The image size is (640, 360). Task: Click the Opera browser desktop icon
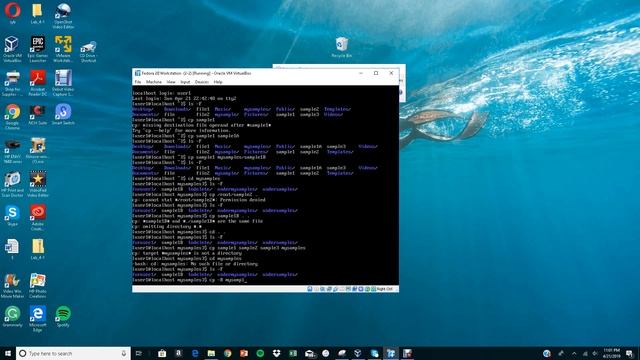click(12, 13)
